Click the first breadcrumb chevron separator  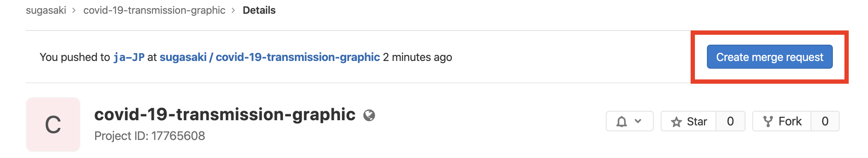(74, 10)
